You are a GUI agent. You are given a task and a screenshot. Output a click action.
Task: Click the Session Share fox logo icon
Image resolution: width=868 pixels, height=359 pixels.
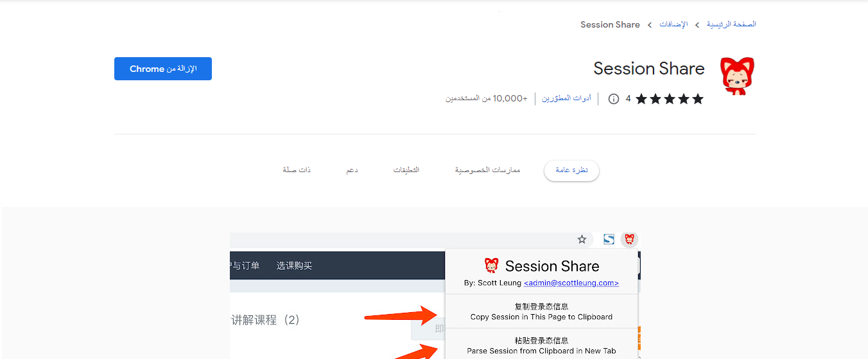(736, 76)
